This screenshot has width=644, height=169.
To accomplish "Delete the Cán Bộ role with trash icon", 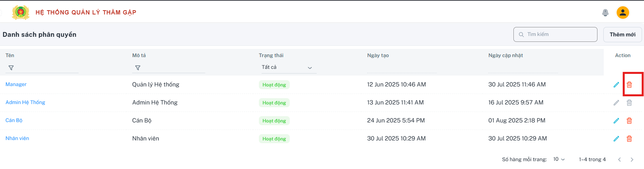I will point(629,120).
